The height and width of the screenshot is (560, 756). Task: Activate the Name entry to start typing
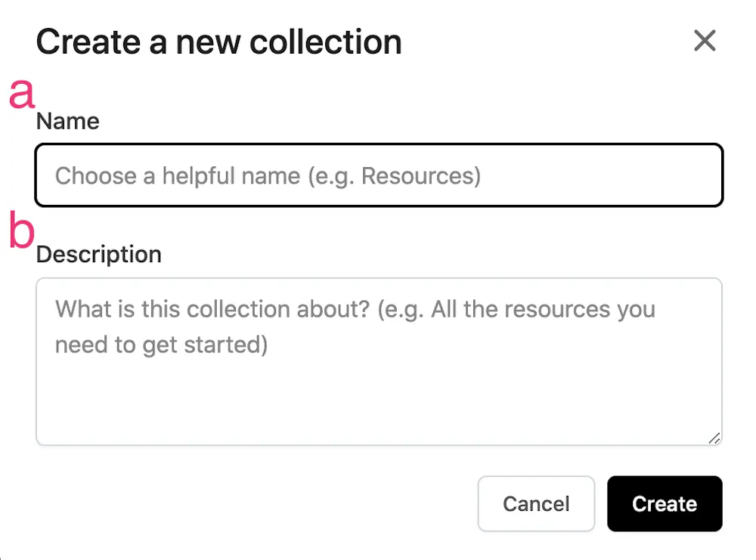coord(378,175)
